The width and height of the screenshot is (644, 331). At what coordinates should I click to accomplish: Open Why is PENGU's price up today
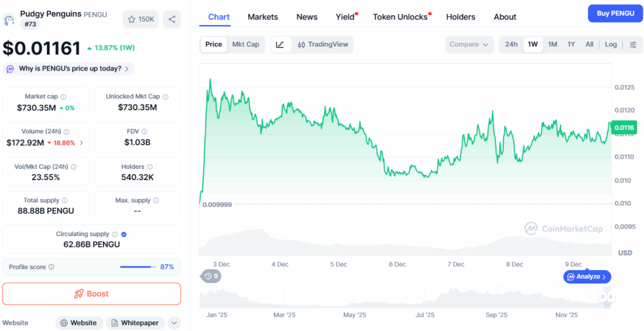click(x=69, y=69)
